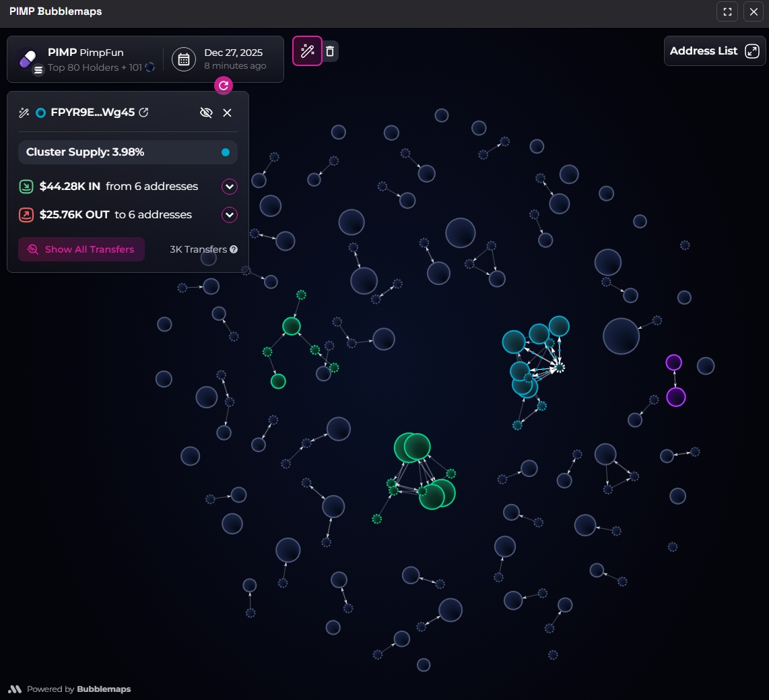Click the fullscreen toggle icon
This screenshot has height=700, width=769.
[x=727, y=11]
